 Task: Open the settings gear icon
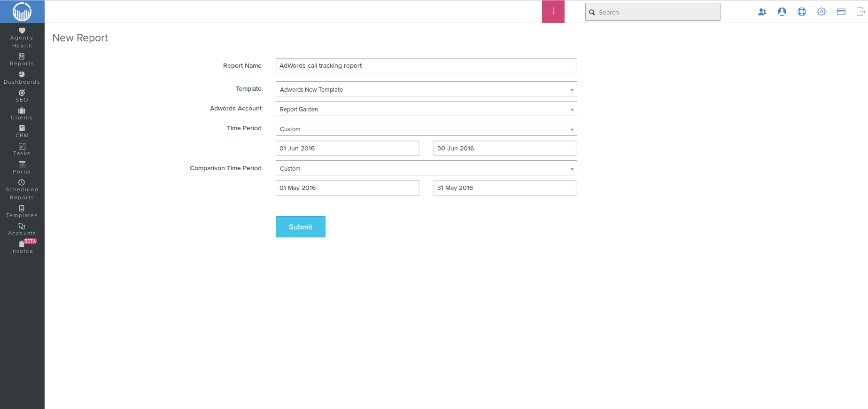pyautogui.click(x=821, y=12)
